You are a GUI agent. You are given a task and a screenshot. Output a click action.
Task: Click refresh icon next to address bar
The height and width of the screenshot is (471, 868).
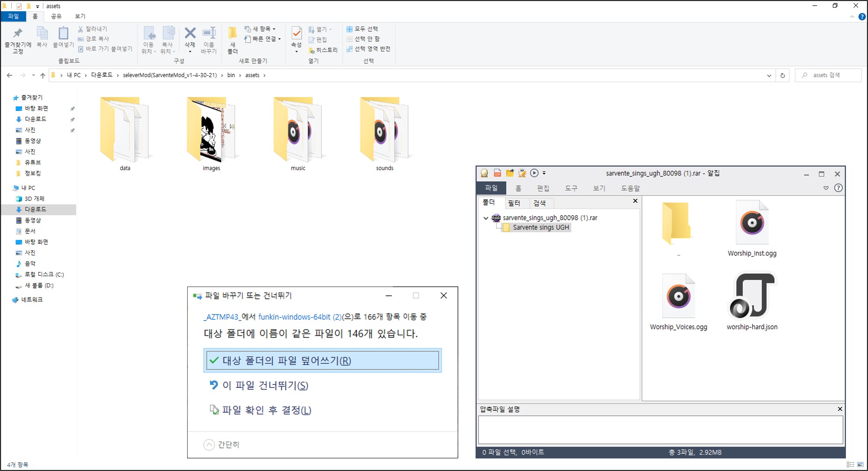(783, 75)
